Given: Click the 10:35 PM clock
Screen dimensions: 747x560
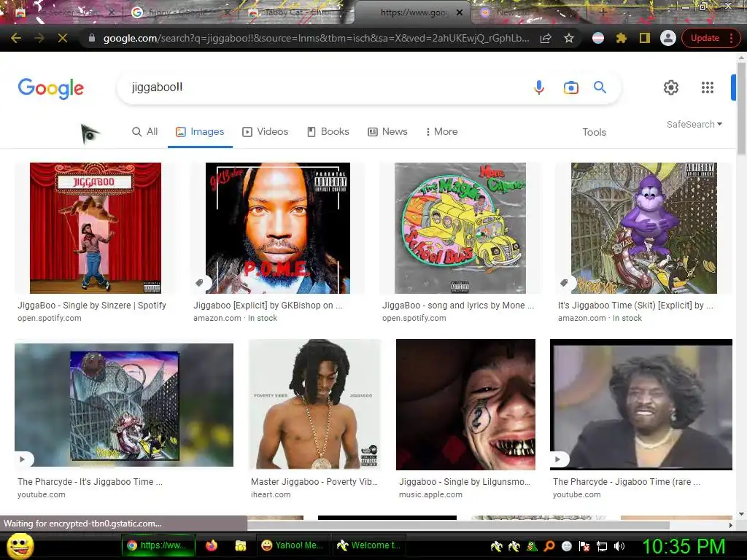Looking at the screenshot, I should 684,545.
